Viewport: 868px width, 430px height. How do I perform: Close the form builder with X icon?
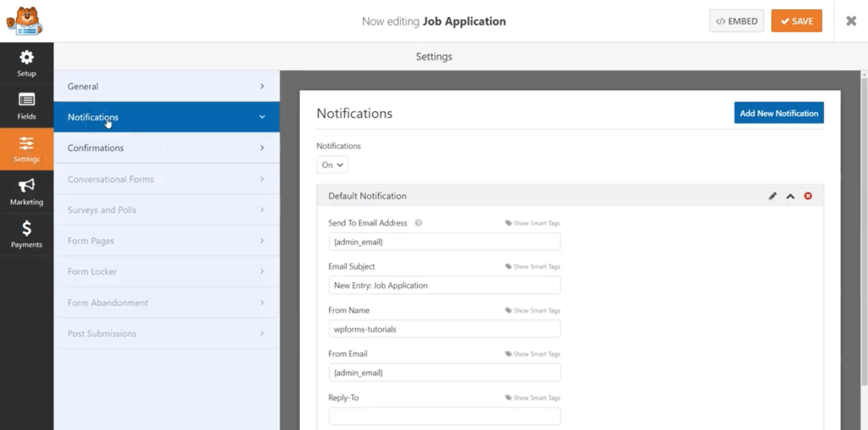coord(851,21)
